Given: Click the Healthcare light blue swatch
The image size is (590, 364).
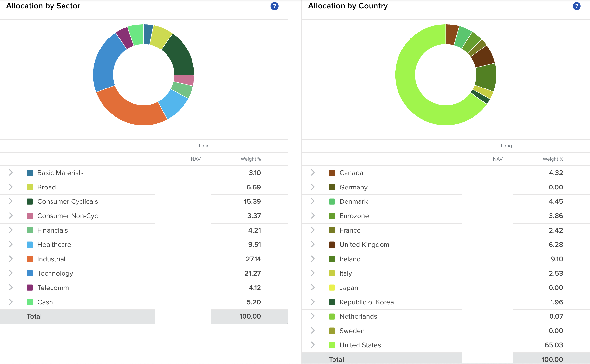Looking at the screenshot, I should click(30, 245).
